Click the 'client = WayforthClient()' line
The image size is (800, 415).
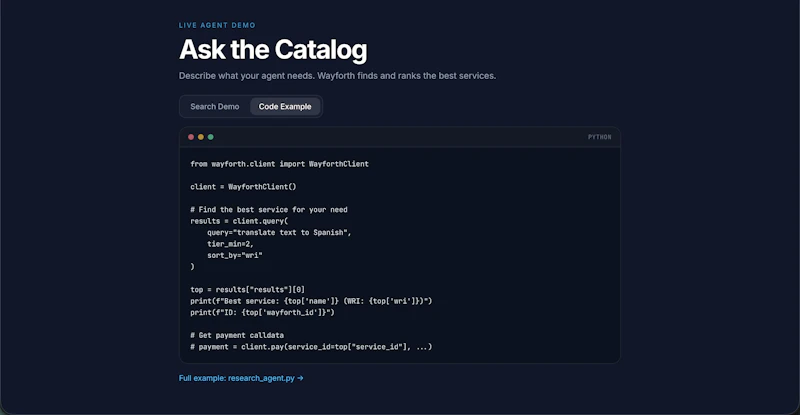(x=243, y=187)
